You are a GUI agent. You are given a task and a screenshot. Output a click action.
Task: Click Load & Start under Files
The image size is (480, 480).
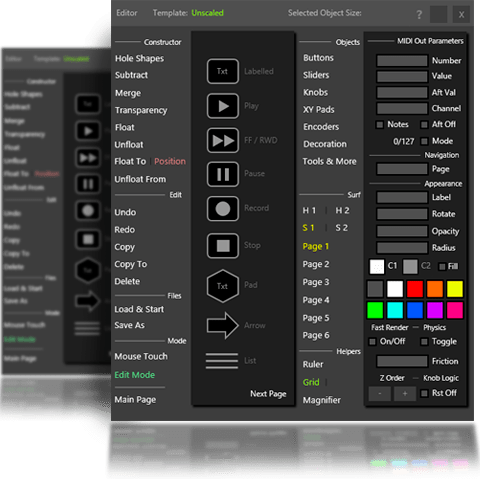[x=139, y=309]
